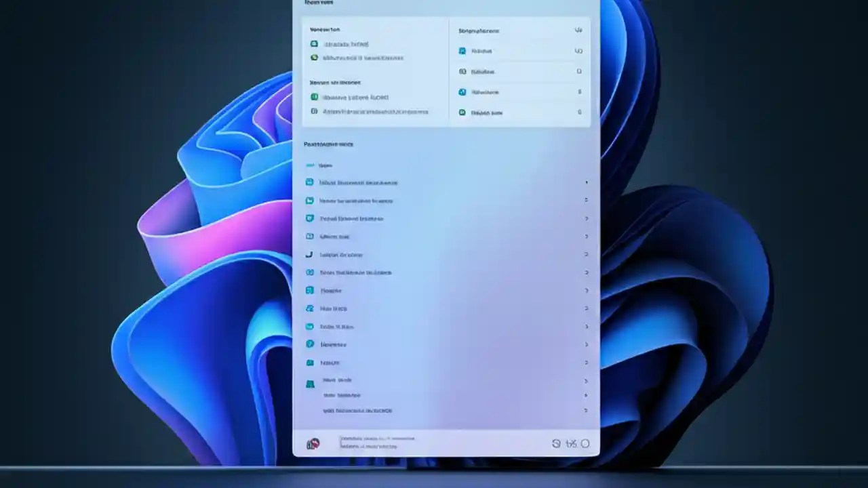
Task: Click the first link under the left column header
Action: 348,43
